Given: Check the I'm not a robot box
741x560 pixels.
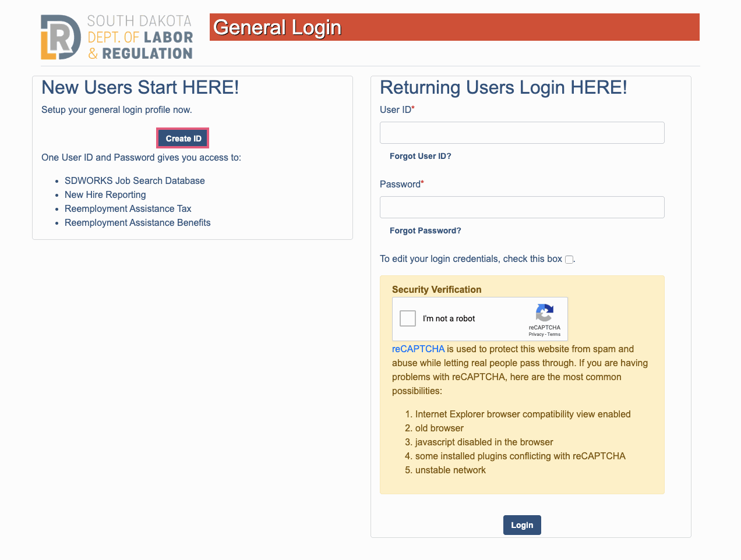Looking at the screenshot, I should click(x=408, y=318).
